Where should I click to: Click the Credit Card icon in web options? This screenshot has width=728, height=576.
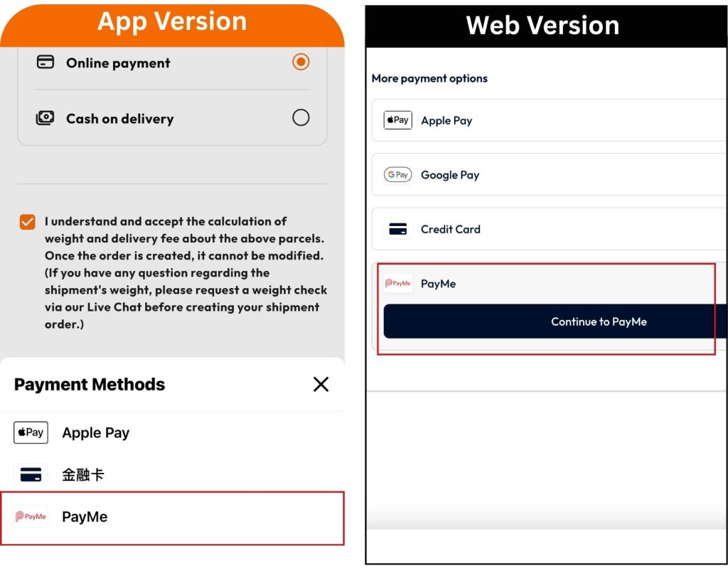point(398,229)
